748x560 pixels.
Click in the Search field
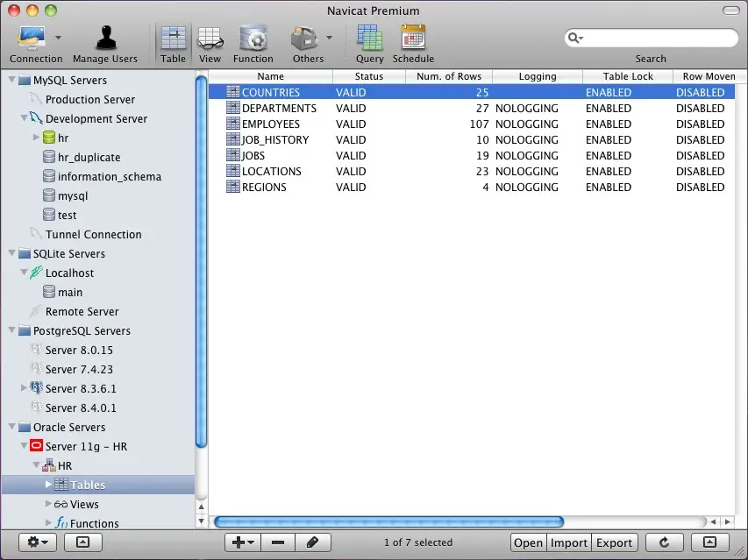tap(652, 38)
